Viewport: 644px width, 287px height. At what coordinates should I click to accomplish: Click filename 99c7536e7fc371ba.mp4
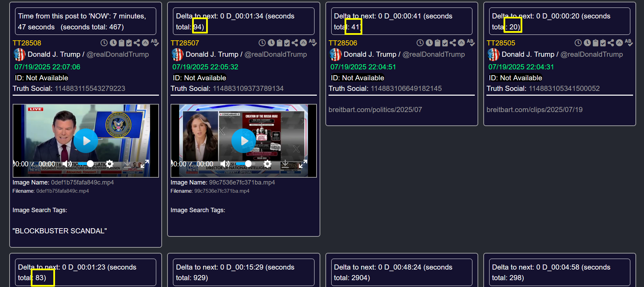(222, 191)
